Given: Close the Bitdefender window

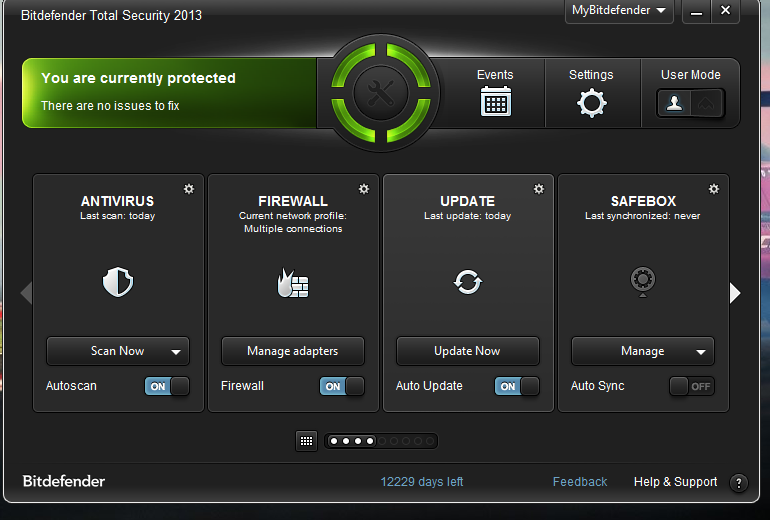Looking at the screenshot, I should (725, 11).
